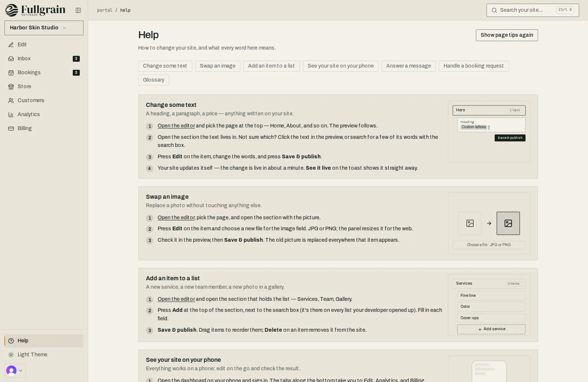This screenshot has width=588, height=382.
Task: Collapse the sidebar with the panel icon
Action: tap(78, 10)
